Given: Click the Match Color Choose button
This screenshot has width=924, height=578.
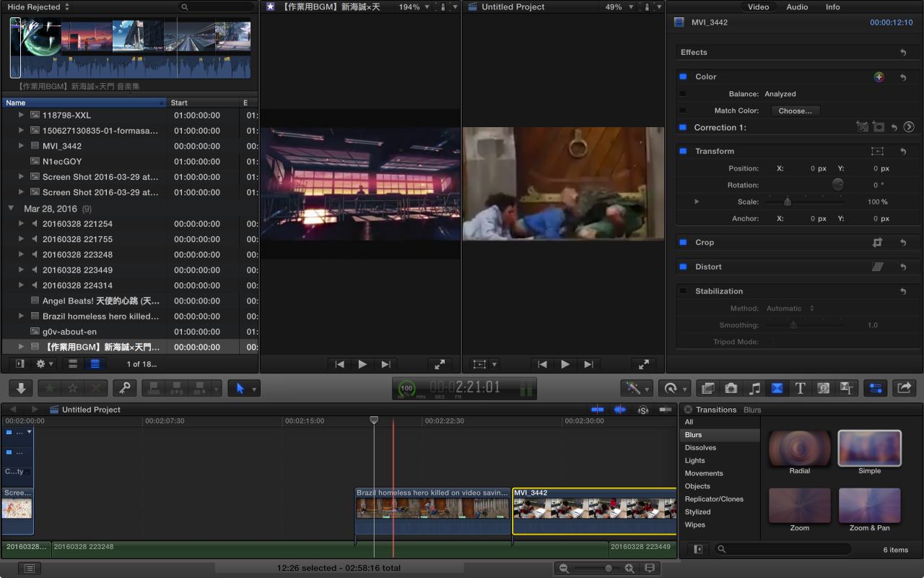Looking at the screenshot, I should 795,111.
